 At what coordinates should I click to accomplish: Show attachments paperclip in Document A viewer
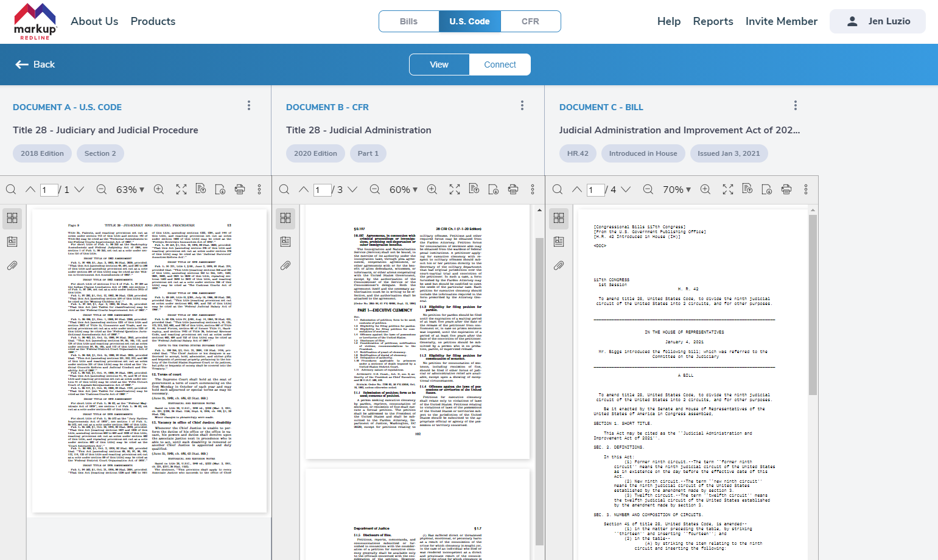pos(12,265)
